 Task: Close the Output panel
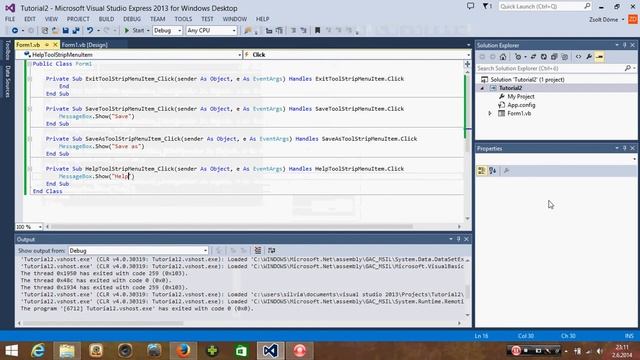466,239
